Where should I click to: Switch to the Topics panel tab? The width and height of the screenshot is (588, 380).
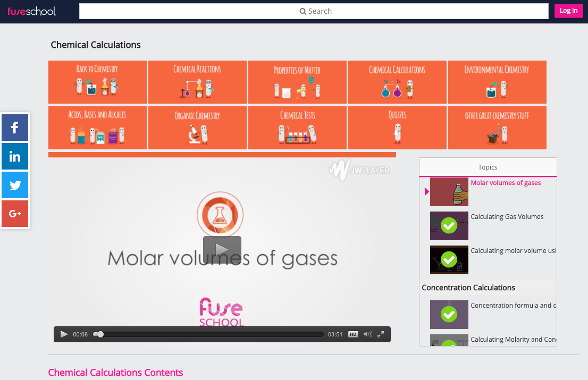[488, 167]
